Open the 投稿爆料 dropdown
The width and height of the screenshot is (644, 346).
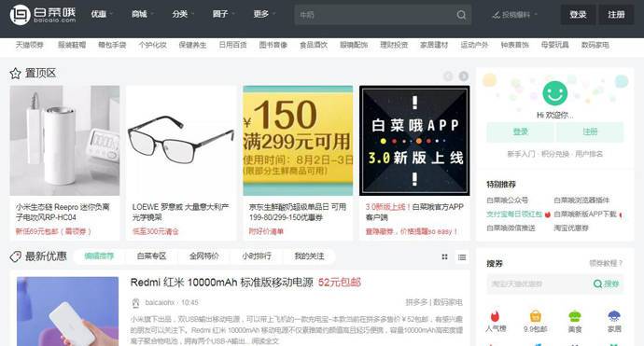(x=514, y=15)
